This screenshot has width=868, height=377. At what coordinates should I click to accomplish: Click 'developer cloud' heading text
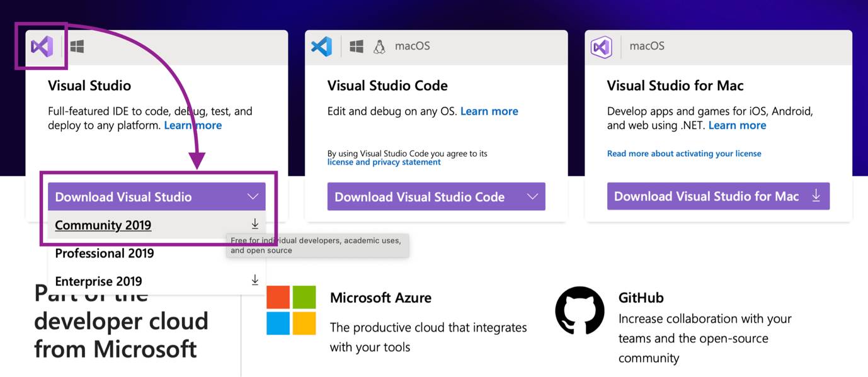click(x=121, y=321)
